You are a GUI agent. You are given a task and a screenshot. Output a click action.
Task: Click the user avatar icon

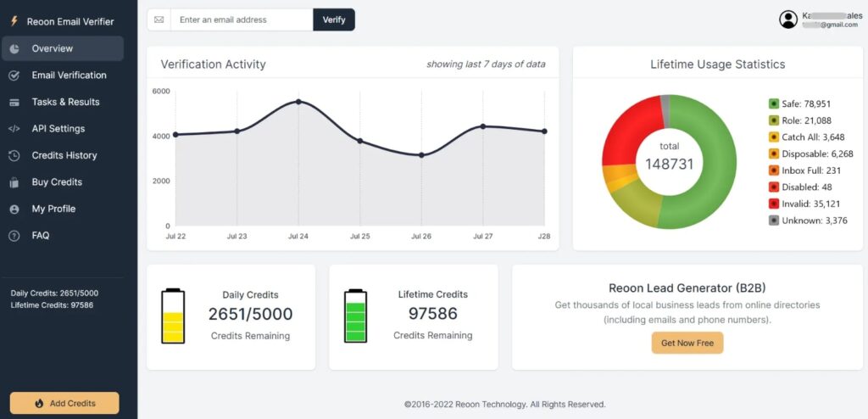(788, 20)
